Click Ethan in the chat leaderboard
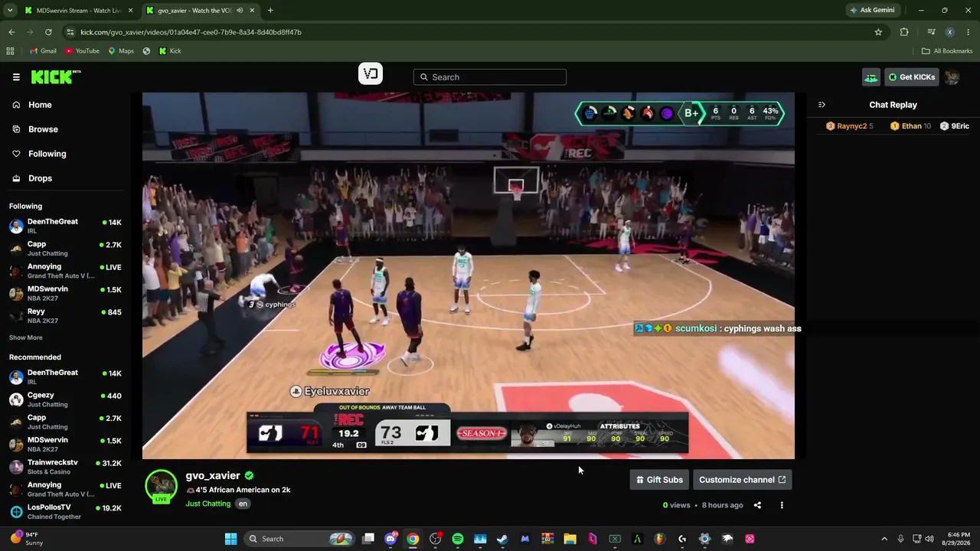Viewport: 980px width, 551px height. tap(910, 126)
